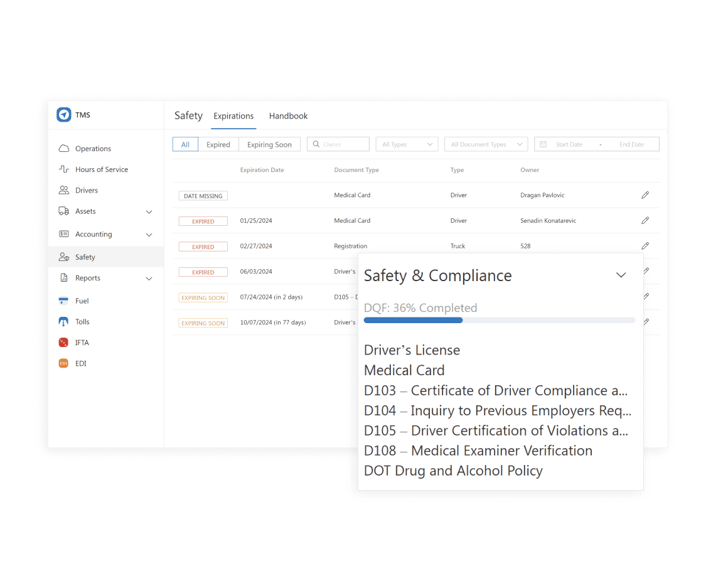Click EXPIRED badge for 06/03/2024
Screen dimensions: 728x571
(203, 272)
